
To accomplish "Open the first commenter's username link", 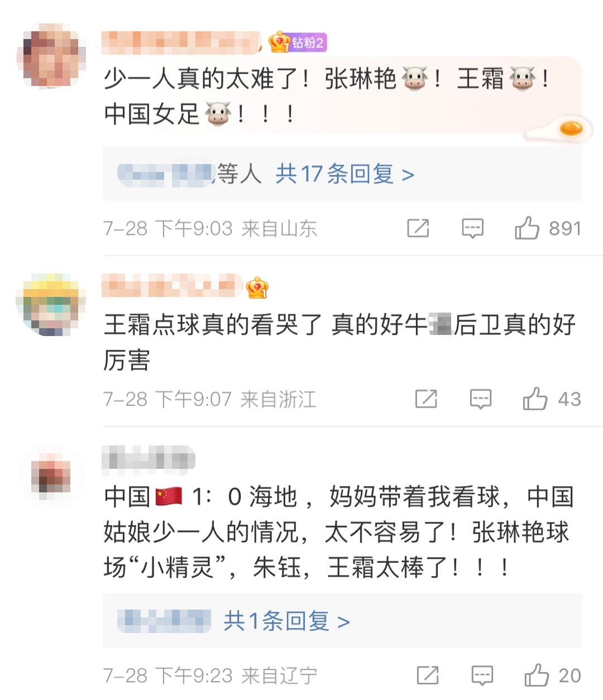I will pos(182,43).
